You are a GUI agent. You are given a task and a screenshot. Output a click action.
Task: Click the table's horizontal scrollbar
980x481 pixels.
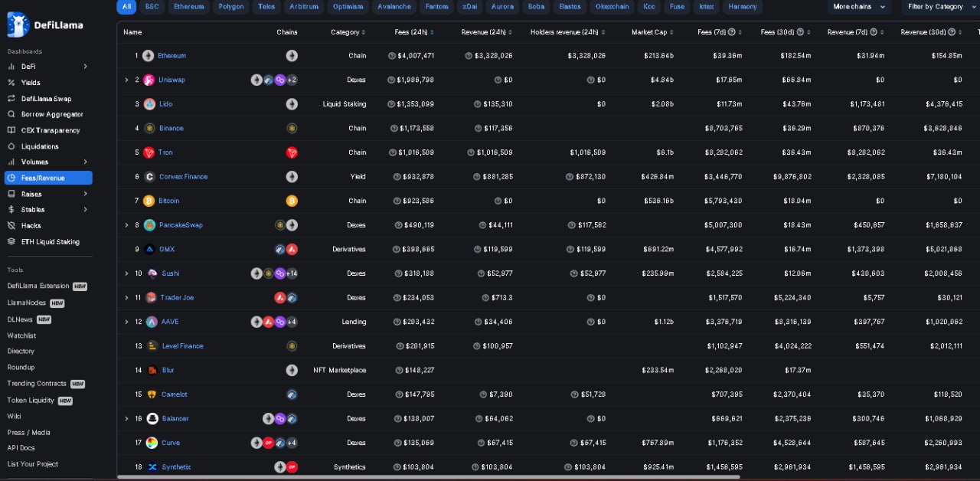coord(429,477)
